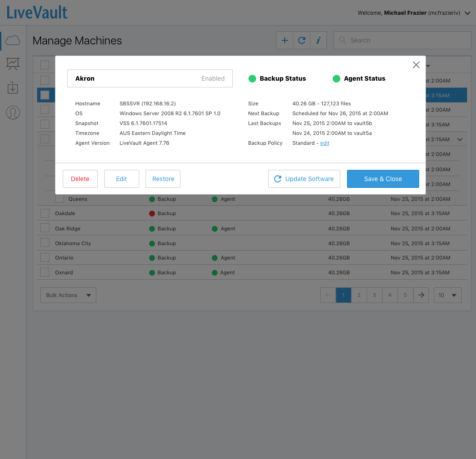Click the refresh toolbar icon
The width and height of the screenshot is (476, 459).
[x=302, y=40]
